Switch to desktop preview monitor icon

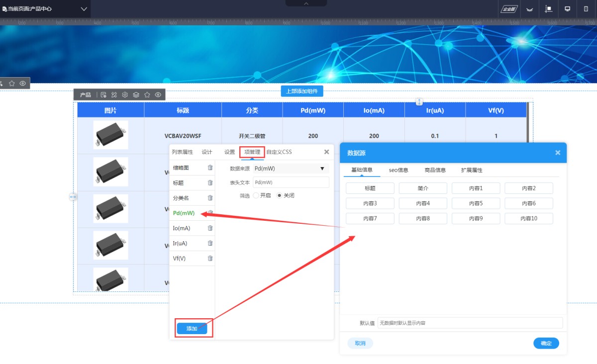point(567,9)
